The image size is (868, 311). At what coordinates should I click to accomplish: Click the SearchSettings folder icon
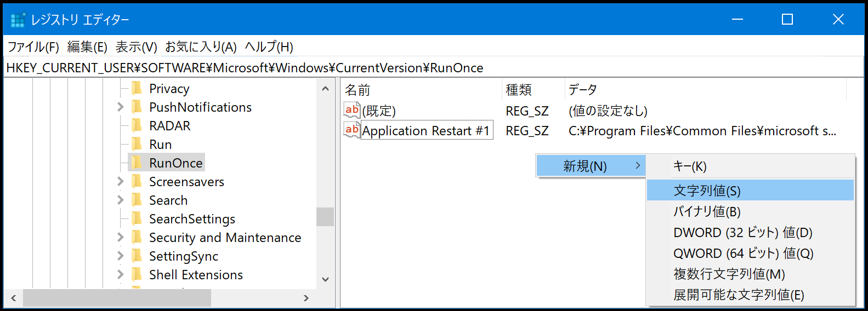tap(137, 218)
